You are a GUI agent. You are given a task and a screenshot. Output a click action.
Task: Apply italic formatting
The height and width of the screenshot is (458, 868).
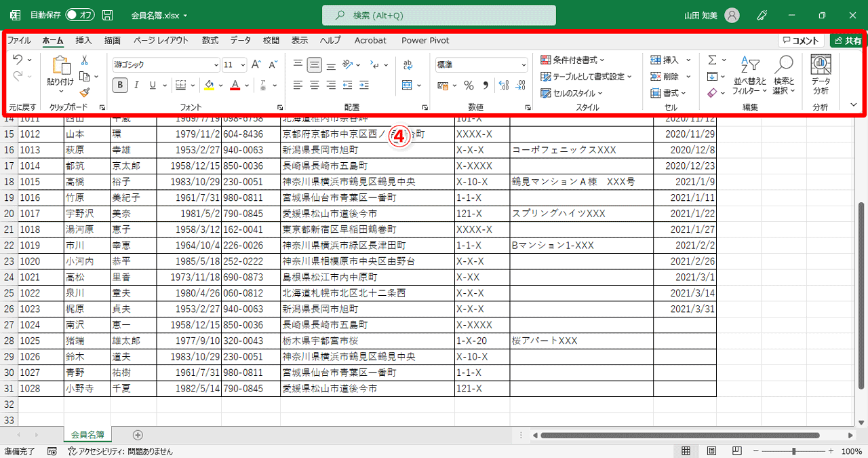click(x=137, y=85)
